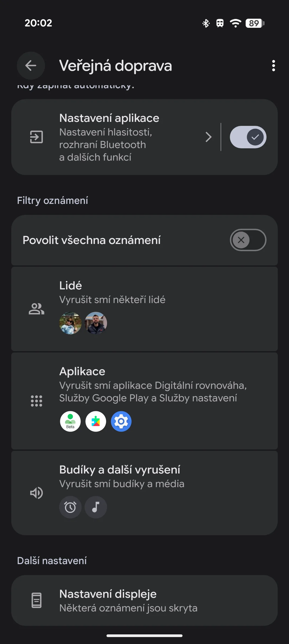Tap the battery level indicator
289x644 pixels.
click(x=255, y=23)
